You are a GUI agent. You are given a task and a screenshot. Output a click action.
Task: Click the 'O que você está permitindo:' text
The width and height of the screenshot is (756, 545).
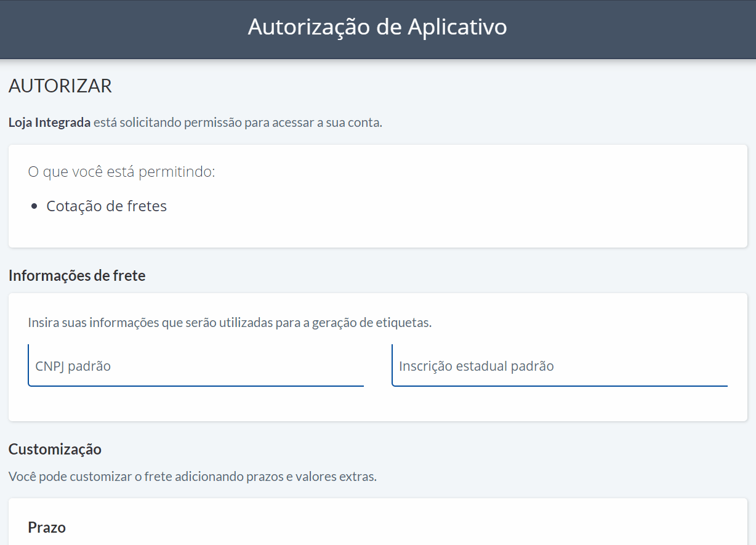tap(121, 172)
